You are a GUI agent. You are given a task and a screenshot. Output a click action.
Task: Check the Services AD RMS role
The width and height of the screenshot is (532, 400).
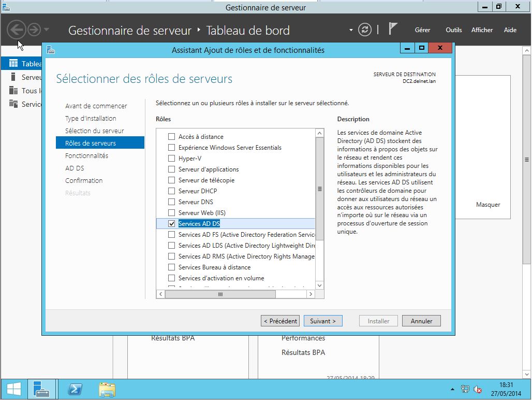172,256
